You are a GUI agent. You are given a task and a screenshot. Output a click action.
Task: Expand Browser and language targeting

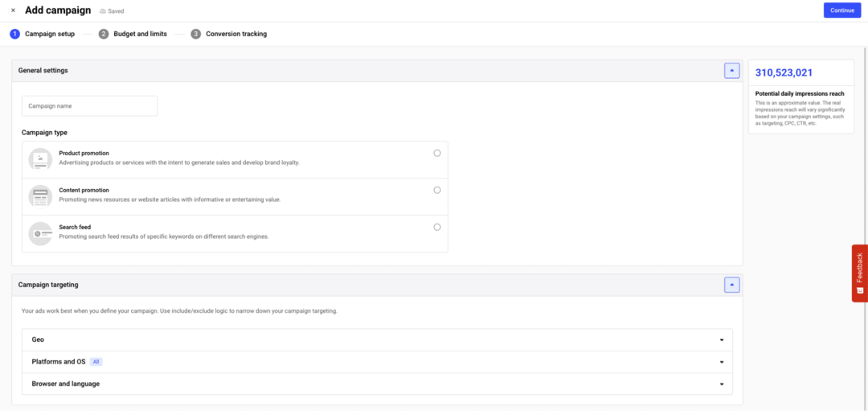point(722,384)
